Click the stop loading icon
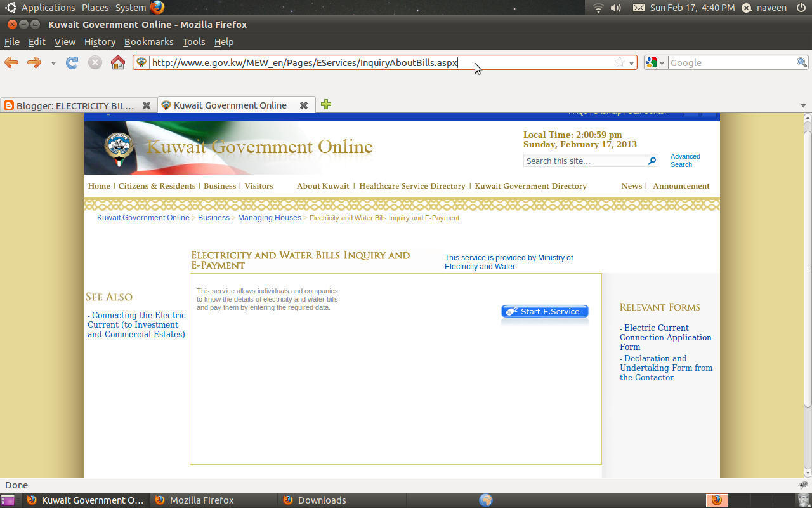 [x=95, y=62]
